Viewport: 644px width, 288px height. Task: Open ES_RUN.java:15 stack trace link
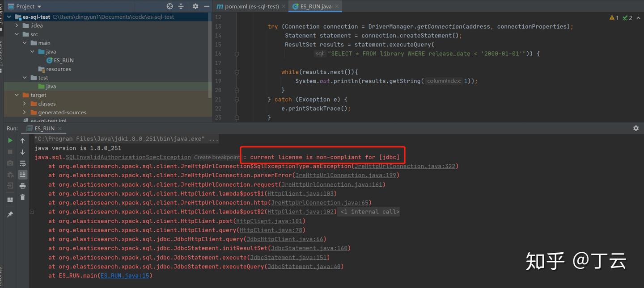pos(125,275)
